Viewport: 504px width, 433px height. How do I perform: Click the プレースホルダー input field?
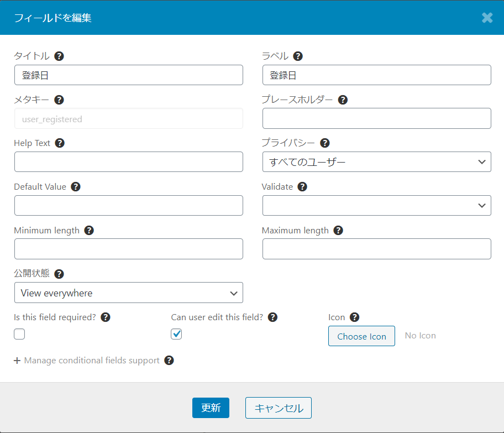377,118
